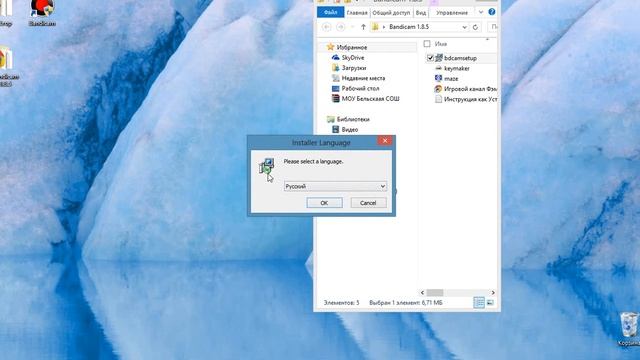The image size is (640, 360).
Task: Click Выбран 1 элемент status text
Action: (406, 302)
